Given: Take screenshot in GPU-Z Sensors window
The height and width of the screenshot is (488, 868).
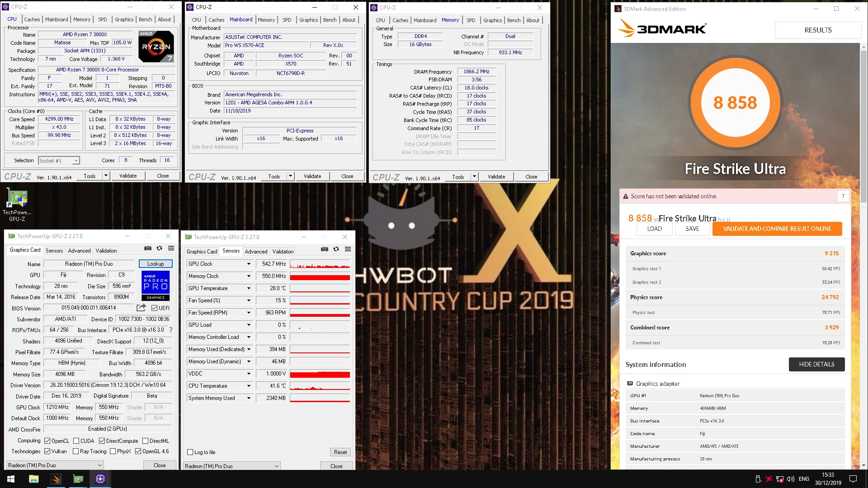Looking at the screenshot, I should coord(325,249).
